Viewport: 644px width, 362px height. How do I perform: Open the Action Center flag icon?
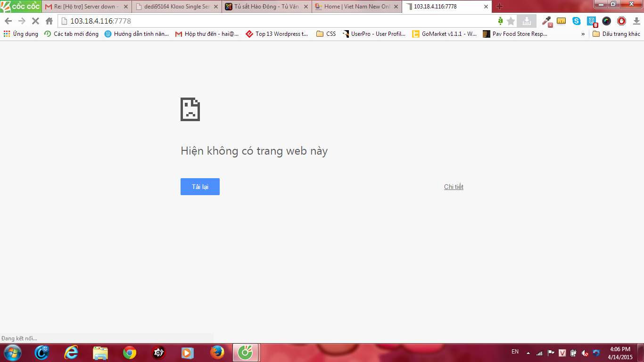(x=551, y=353)
